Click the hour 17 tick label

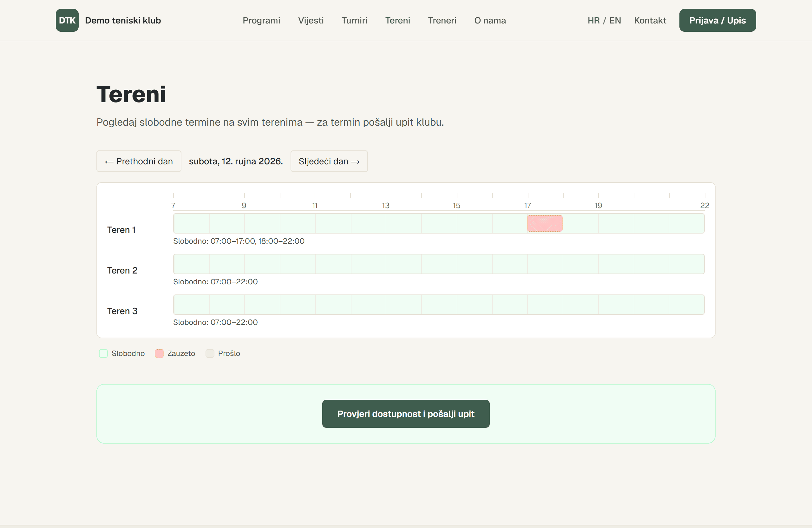tap(527, 206)
